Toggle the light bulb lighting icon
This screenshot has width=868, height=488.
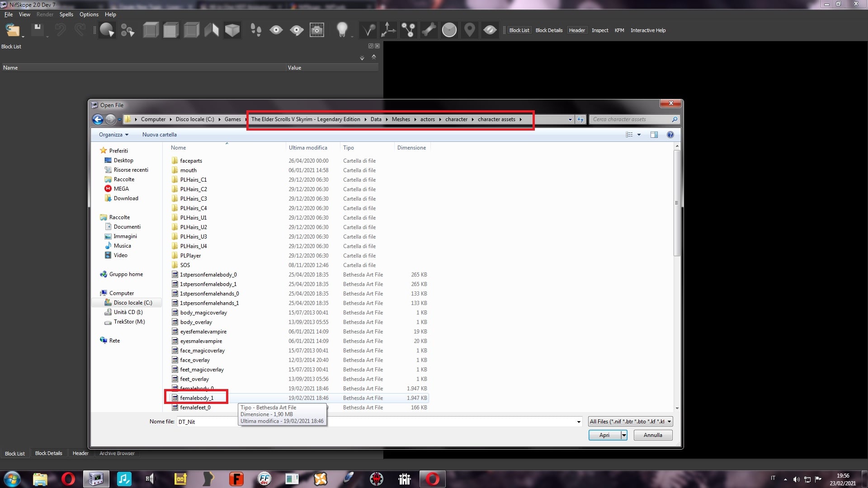coord(342,30)
